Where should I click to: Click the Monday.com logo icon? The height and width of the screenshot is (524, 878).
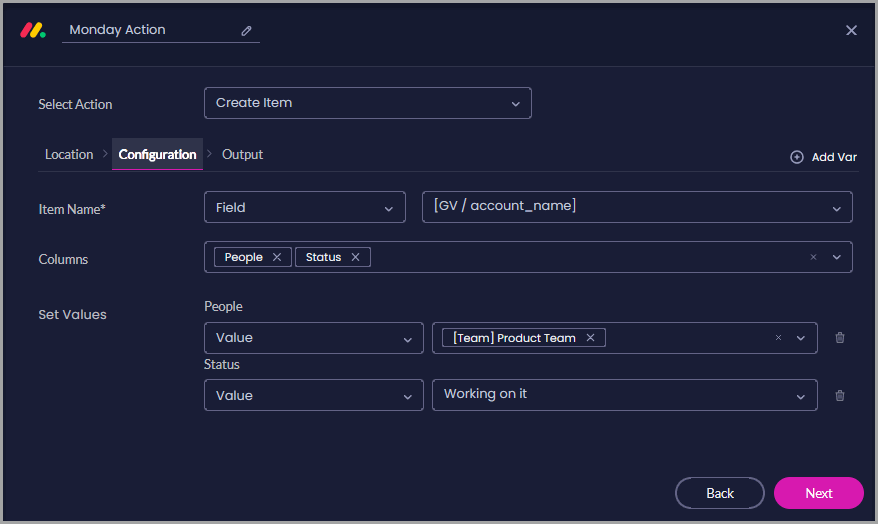33,30
